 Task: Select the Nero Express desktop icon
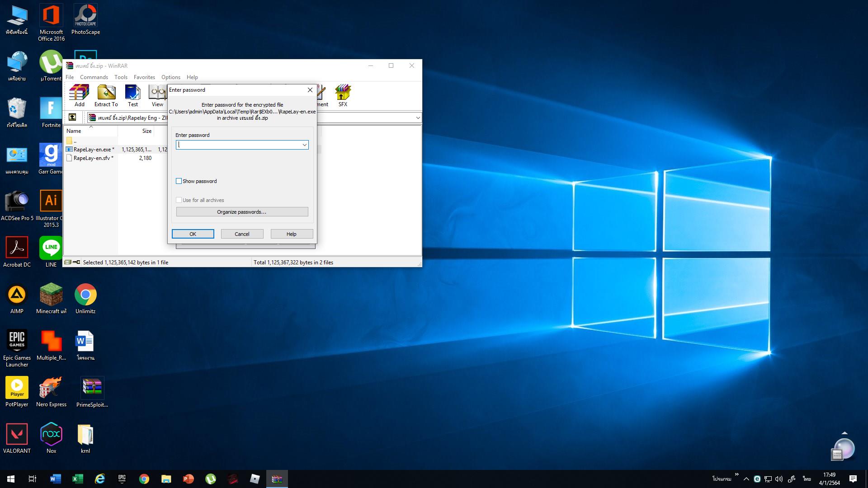[x=51, y=392]
